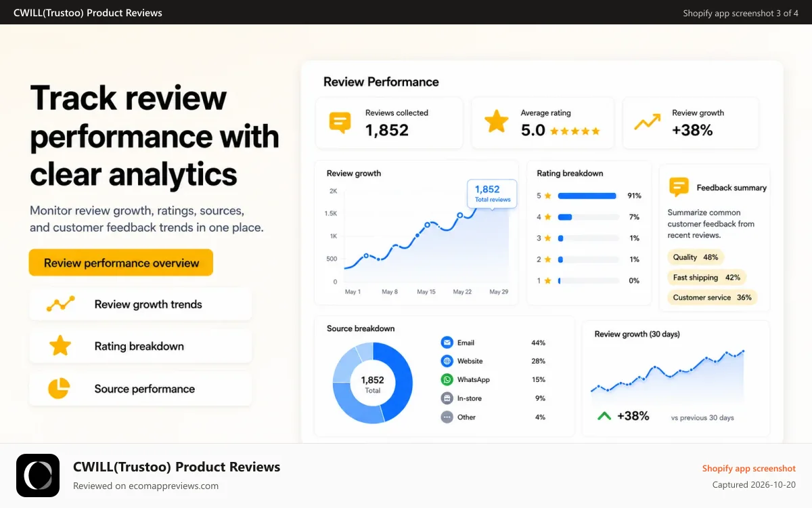Click the Source breakdown heading
This screenshot has height=508, width=812.
click(361, 329)
